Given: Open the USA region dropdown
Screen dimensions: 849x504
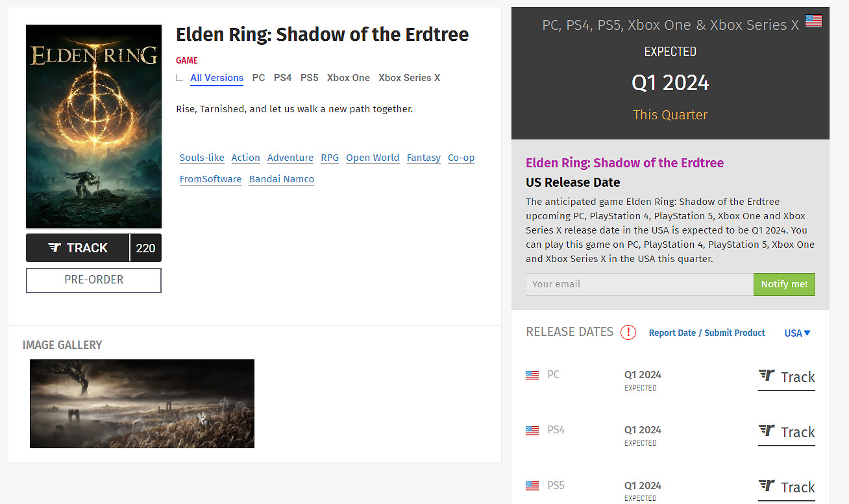Looking at the screenshot, I should [x=797, y=333].
